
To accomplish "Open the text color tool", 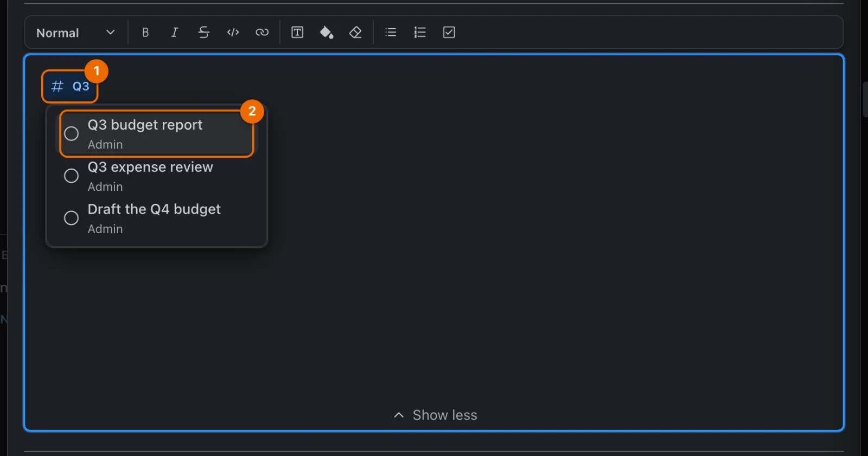I will [x=297, y=33].
